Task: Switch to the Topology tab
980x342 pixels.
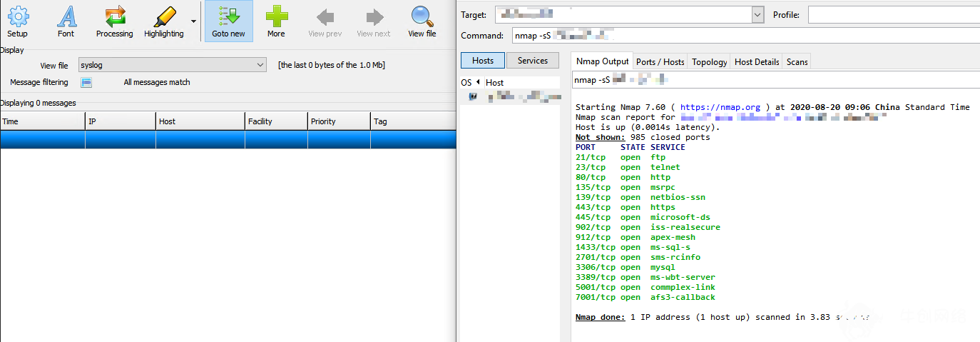Action: 710,62
